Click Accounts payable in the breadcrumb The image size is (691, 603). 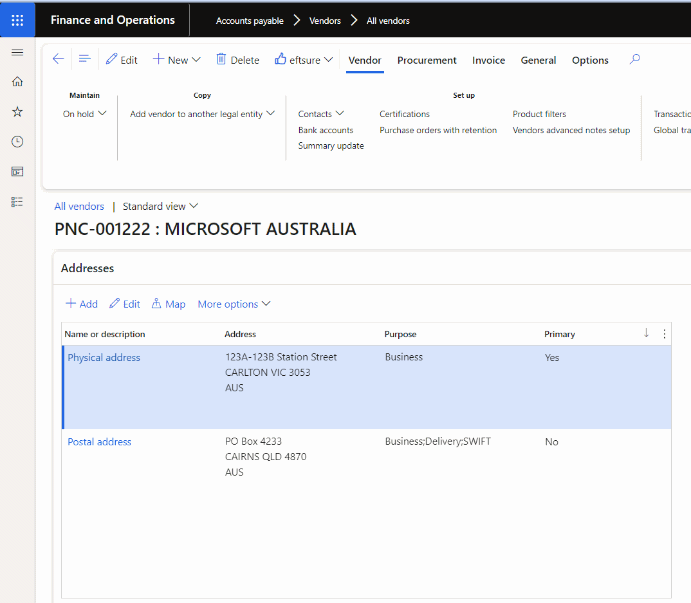click(x=249, y=21)
